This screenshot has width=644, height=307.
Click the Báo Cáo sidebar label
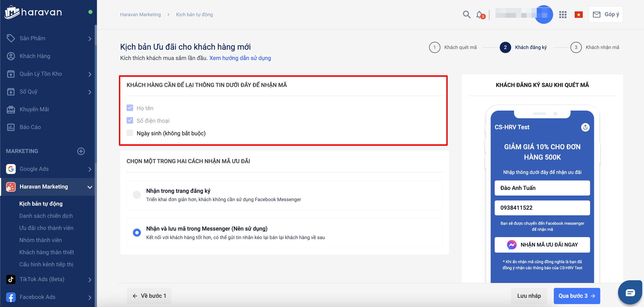(x=30, y=127)
